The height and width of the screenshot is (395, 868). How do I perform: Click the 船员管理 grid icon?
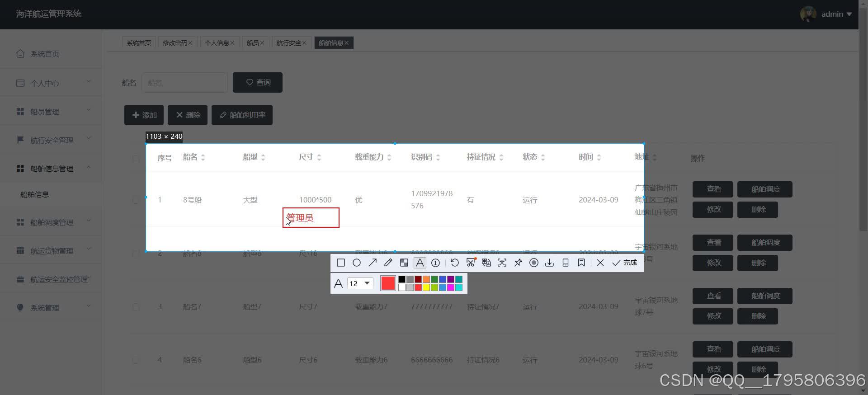click(20, 111)
